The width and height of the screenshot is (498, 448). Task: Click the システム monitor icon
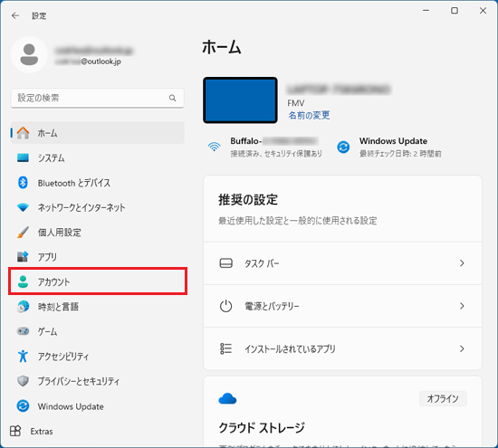[x=23, y=157]
